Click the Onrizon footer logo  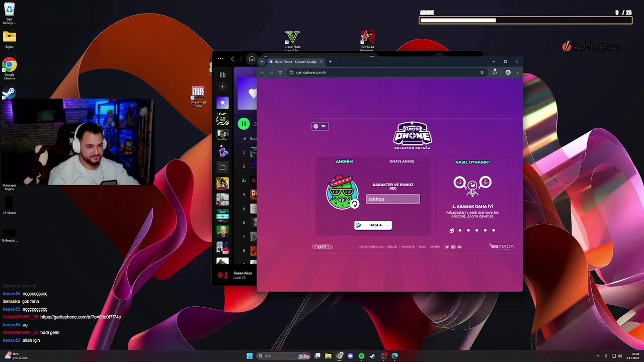click(501, 246)
